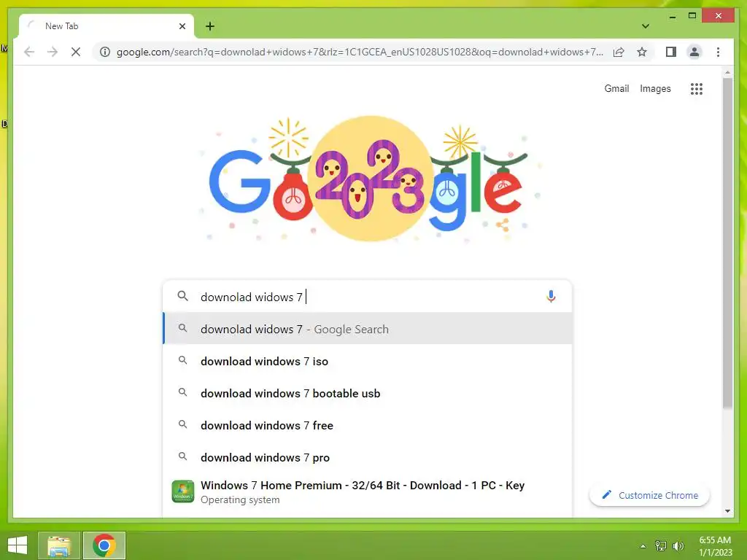Maximize the Chrome window
The width and height of the screenshot is (747, 560).
(692, 16)
